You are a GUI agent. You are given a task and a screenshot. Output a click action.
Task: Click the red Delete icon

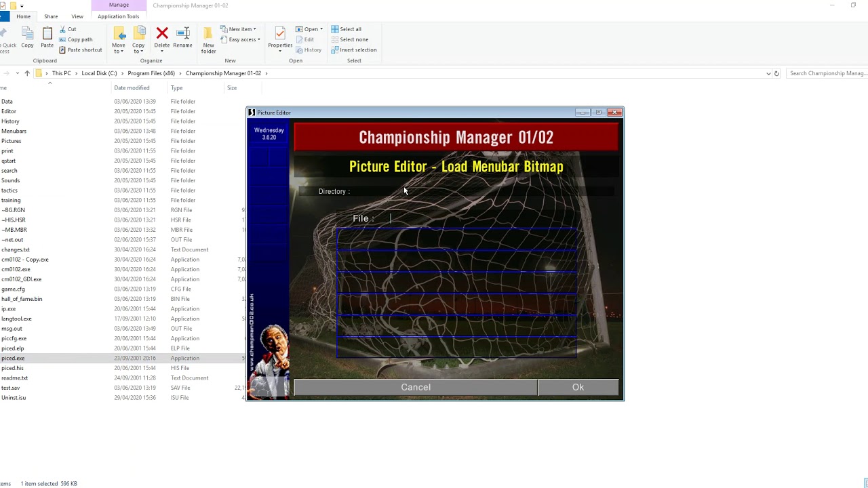click(x=162, y=33)
